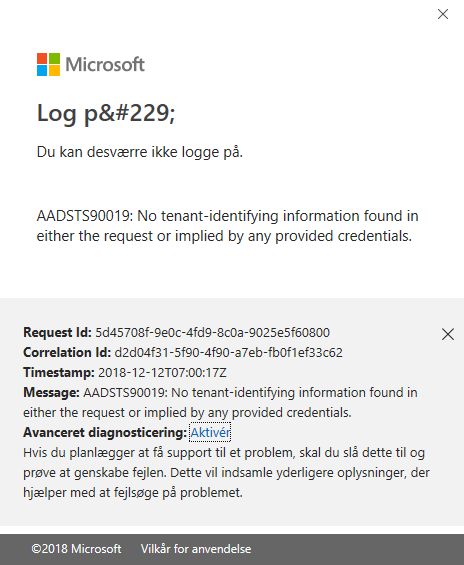
Task: Click the bold Correlation Id label
Action: pyautogui.click(x=67, y=352)
